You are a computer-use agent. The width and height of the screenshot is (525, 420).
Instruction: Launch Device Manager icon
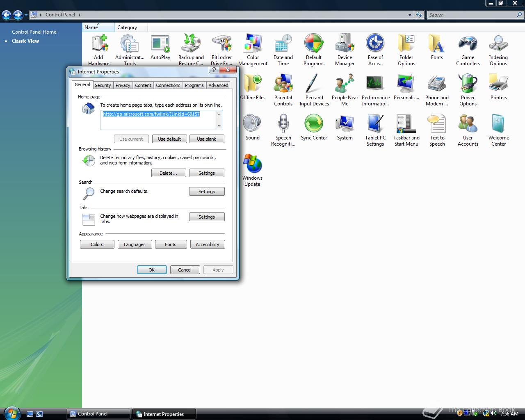[x=345, y=50]
